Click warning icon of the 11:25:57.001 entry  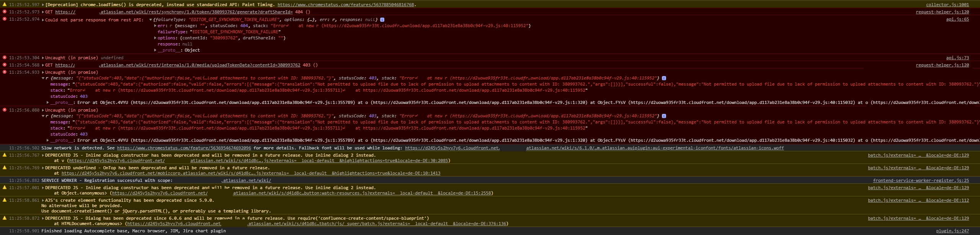pyautogui.click(x=5, y=188)
